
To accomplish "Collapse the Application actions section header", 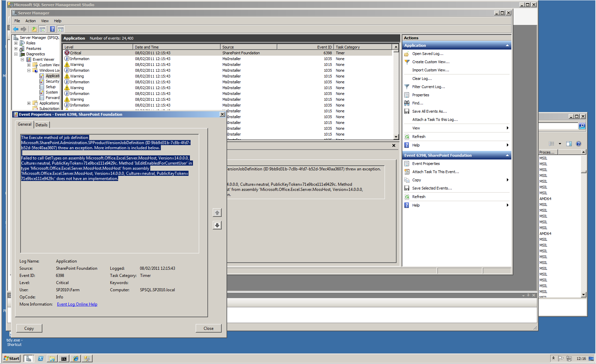I will click(x=507, y=45).
